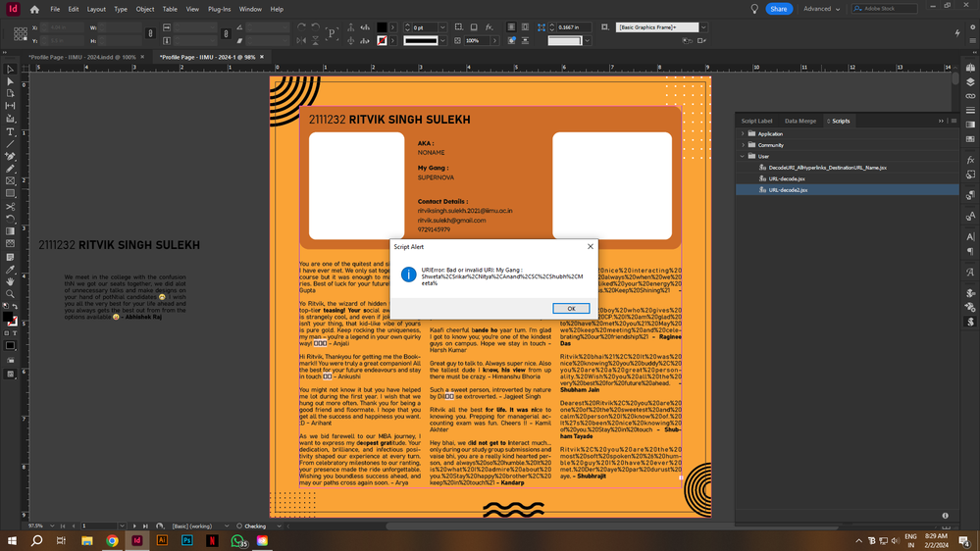Select the Note tool
This screenshot has height=551, width=980.
click(10, 257)
